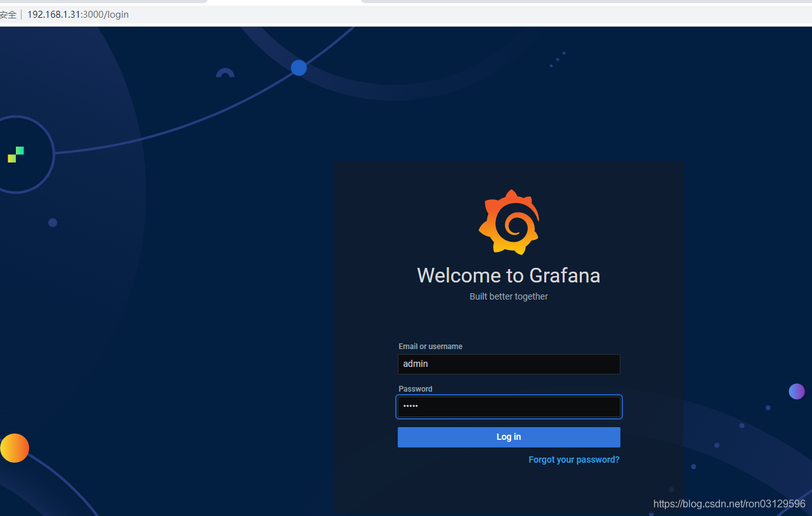Focus the Email or username field
Image resolution: width=812 pixels, height=516 pixels.
[509, 364]
